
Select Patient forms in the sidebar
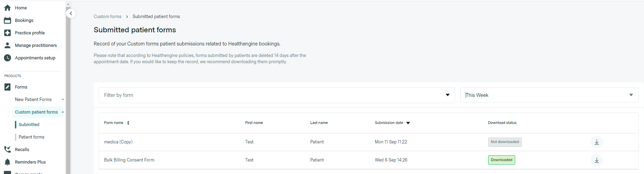click(32, 137)
